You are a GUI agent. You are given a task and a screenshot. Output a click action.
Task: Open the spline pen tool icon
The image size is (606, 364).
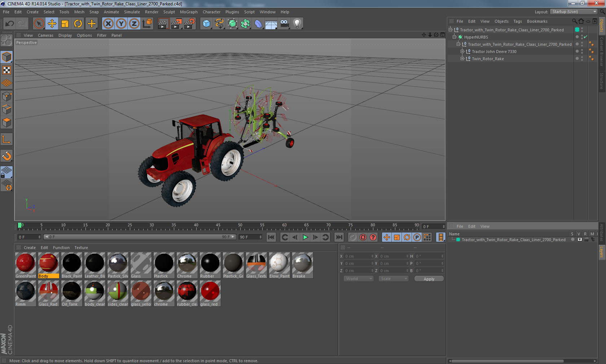point(219,24)
